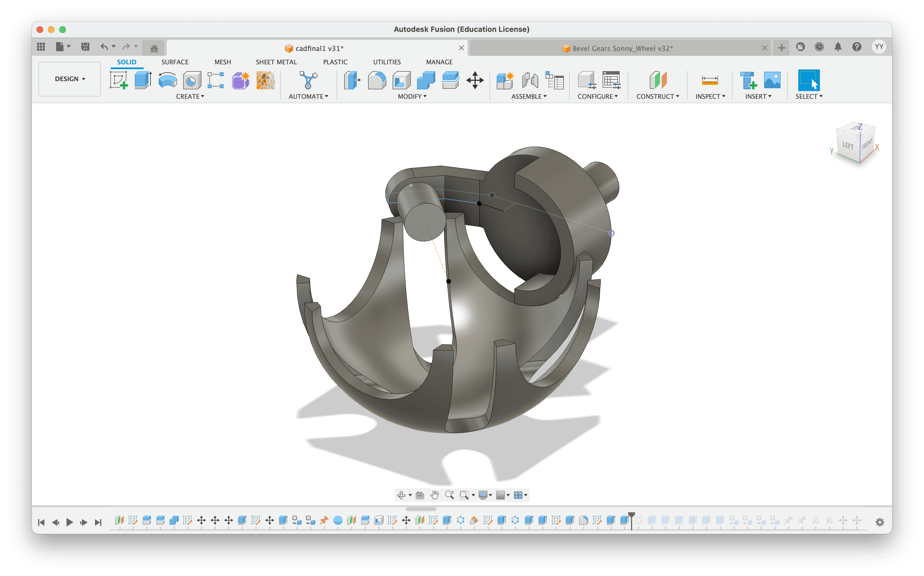Expand the MODIFY menu
924x576 pixels.
(412, 96)
